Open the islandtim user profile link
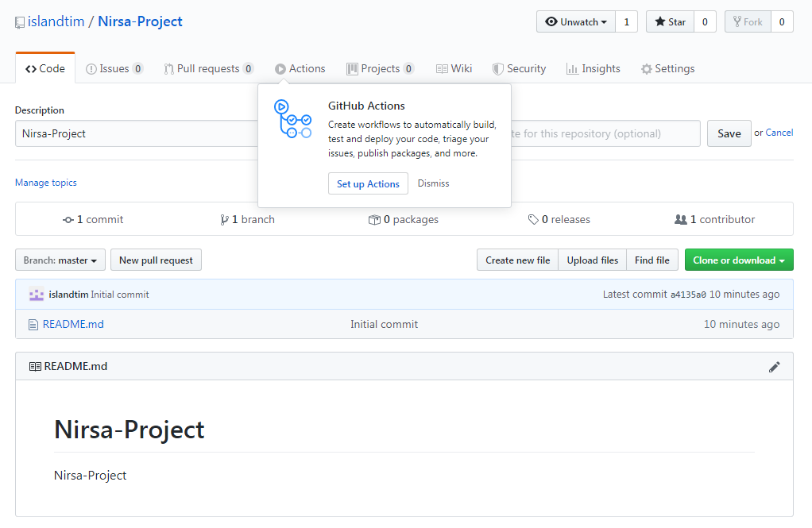Screen dimensions: 812x528 click(56, 21)
